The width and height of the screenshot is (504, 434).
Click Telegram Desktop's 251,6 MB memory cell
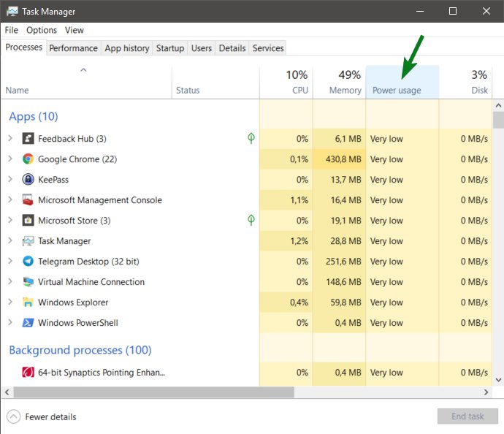339,262
